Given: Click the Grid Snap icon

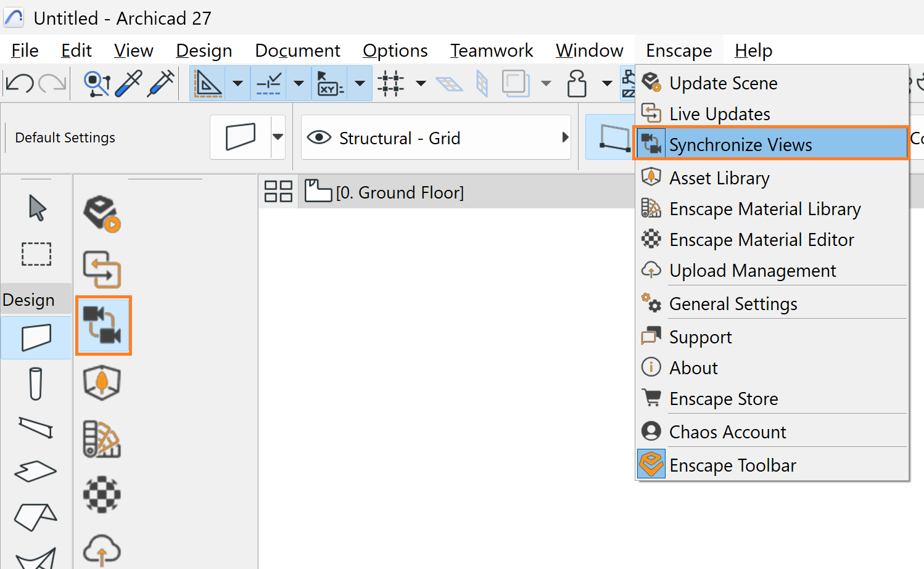Looking at the screenshot, I should (x=390, y=83).
